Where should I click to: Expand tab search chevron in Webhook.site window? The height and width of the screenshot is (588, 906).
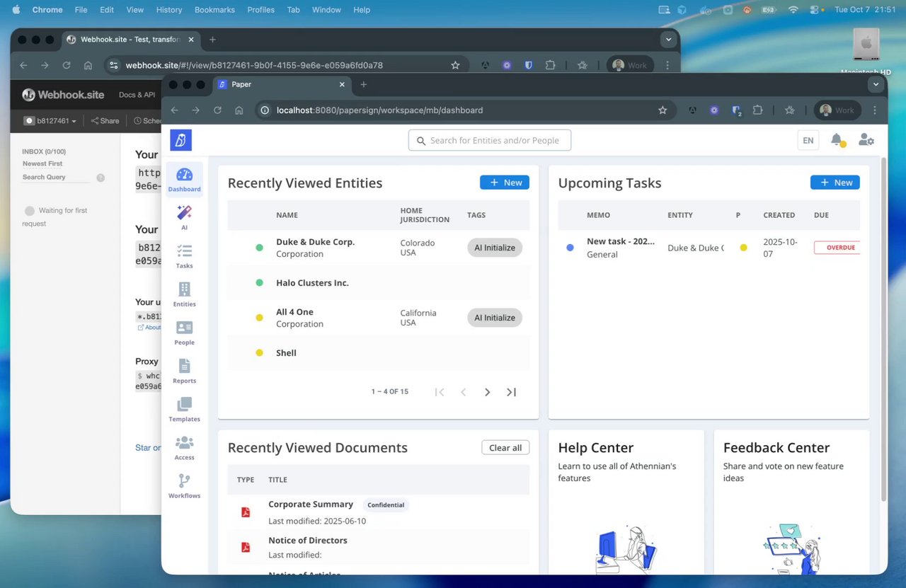coord(668,40)
